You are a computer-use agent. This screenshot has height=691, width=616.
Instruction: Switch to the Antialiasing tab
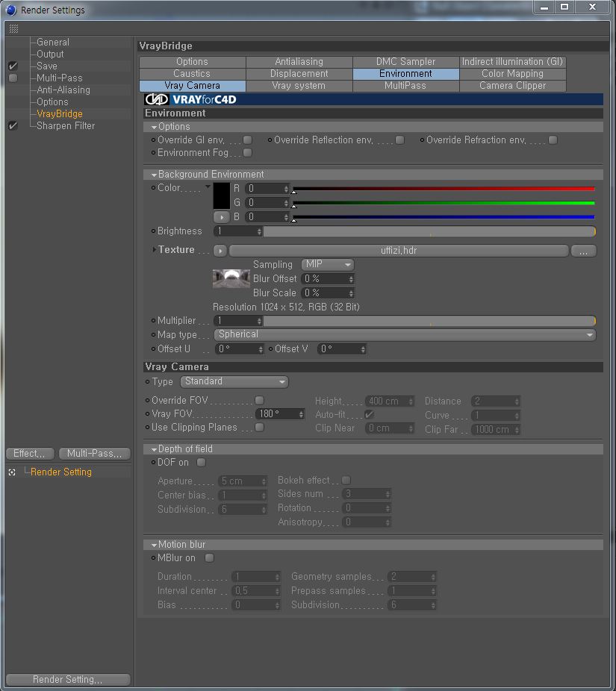(299, 62)
